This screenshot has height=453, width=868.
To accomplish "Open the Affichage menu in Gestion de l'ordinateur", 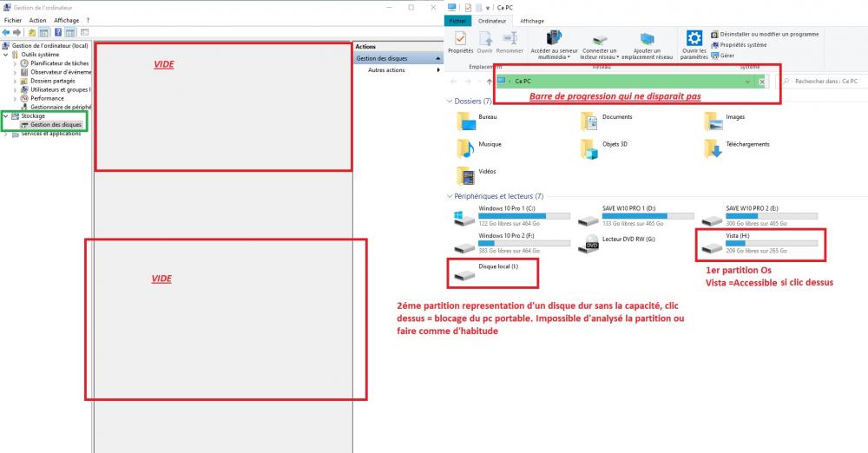I will (67, 21).
